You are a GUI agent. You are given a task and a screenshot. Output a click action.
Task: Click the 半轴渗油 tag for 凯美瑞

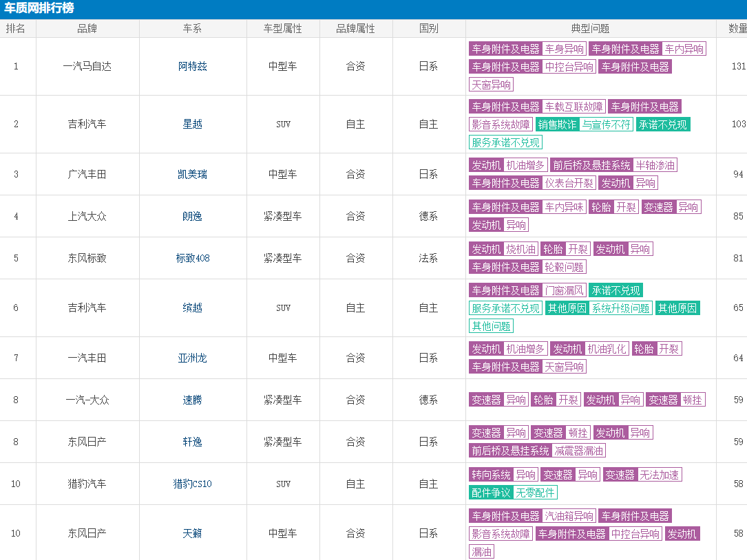[x=655, y=165]
